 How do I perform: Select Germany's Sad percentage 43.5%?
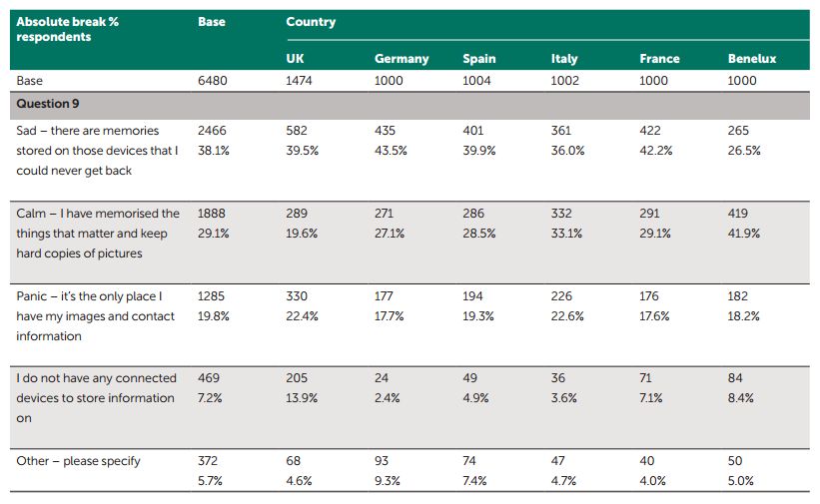pyautogui.click(x=390, y=151)
